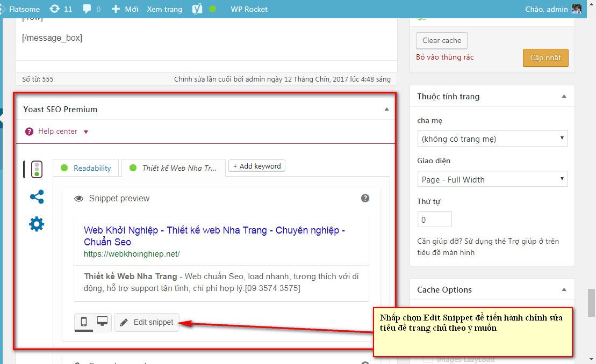The image size is (596, 364).
Task: Click Snippet preview help question mark icon
Action: click(x=365, y=198)
